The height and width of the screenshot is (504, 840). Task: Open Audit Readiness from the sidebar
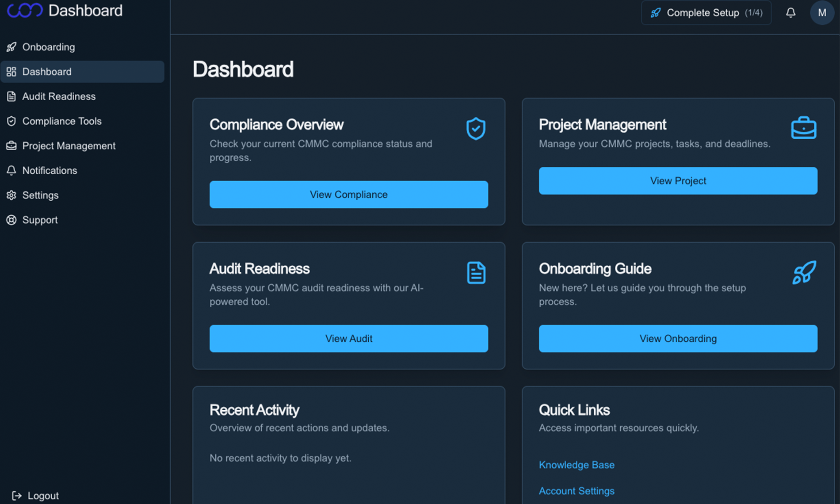coord(59,96)
